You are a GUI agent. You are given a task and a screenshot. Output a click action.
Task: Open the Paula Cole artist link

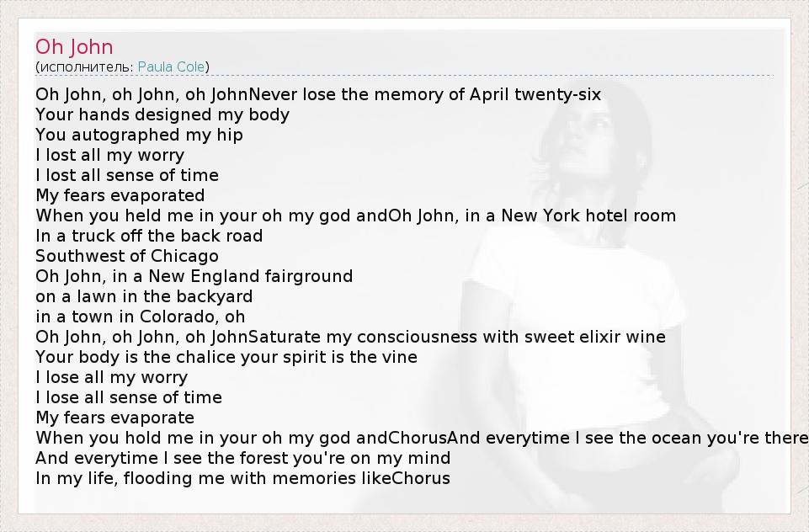click(172, 66)
